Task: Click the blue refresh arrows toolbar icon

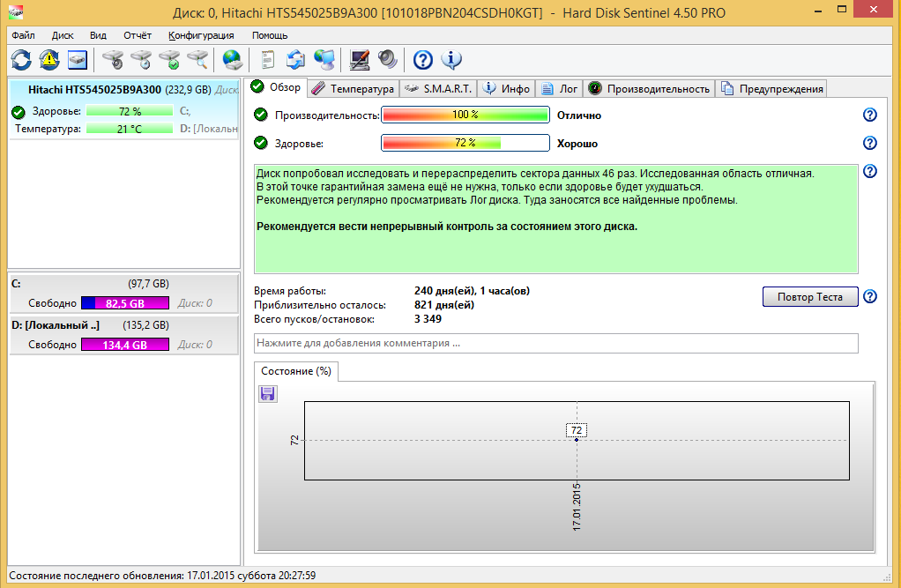Action: [21, 60]
